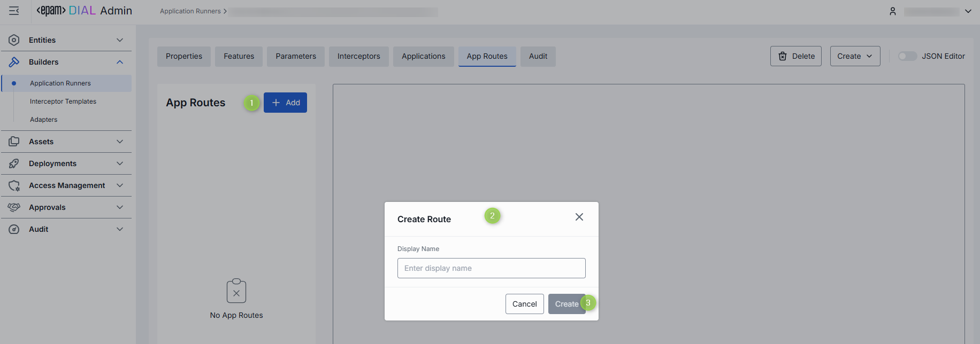This screenshot has width=980, height=344.
Task: Click the Deployments rocket icon
Action: coord(14,163)
